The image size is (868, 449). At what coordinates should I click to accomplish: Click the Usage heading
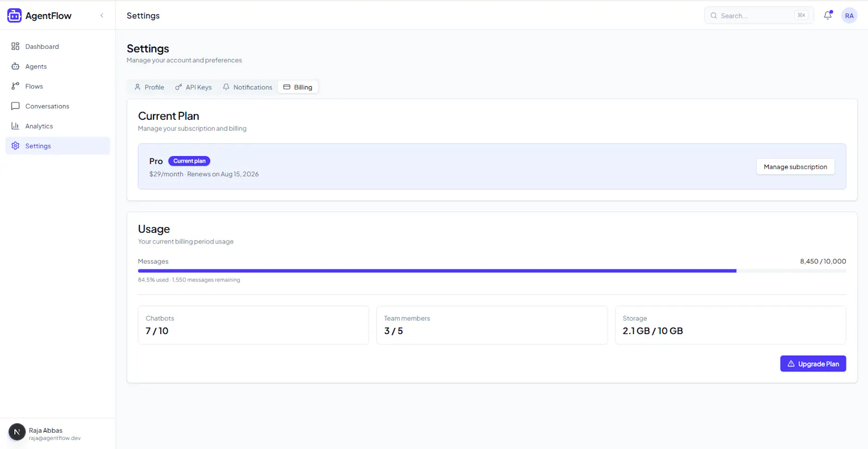click(x=154, y=229)
